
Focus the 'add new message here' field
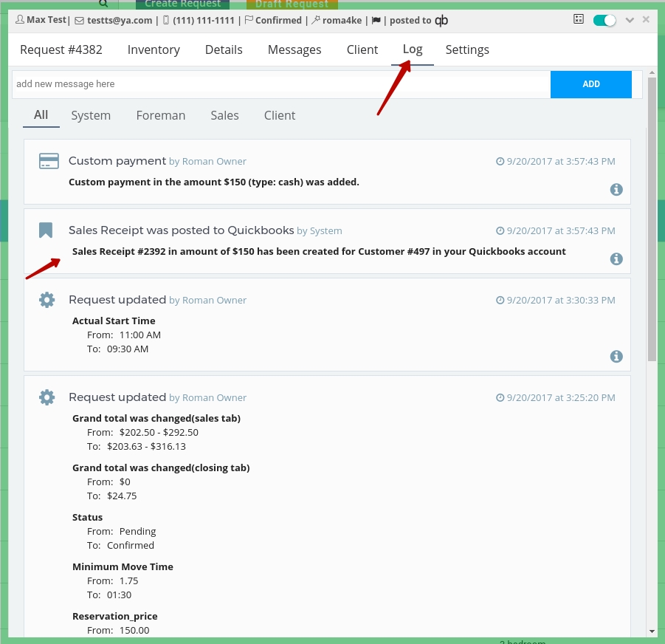pos(281,84)
